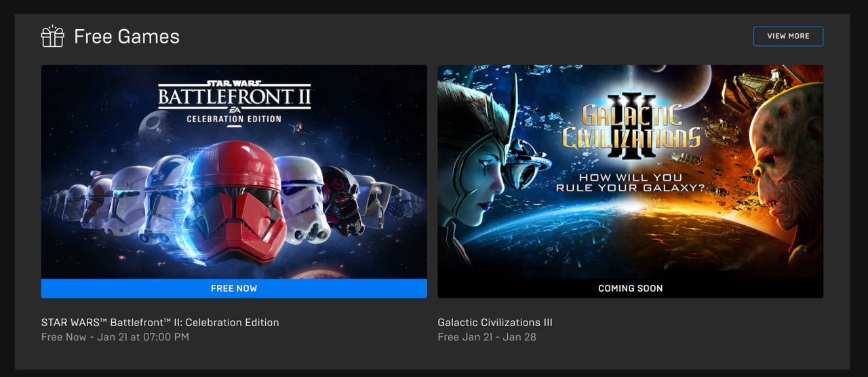Image resolution: width=868 pixels, height=377 pixels.
Task: Click the Free Games section heading
Action: point(127,37)
